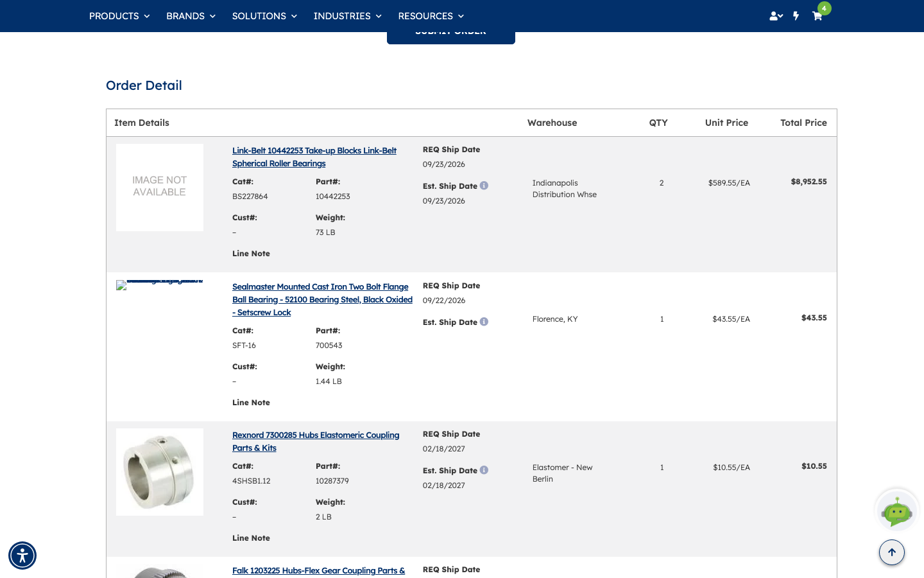Click Line Note label under Rexnord item
The image size is (924, 578).
coord(251,538)
